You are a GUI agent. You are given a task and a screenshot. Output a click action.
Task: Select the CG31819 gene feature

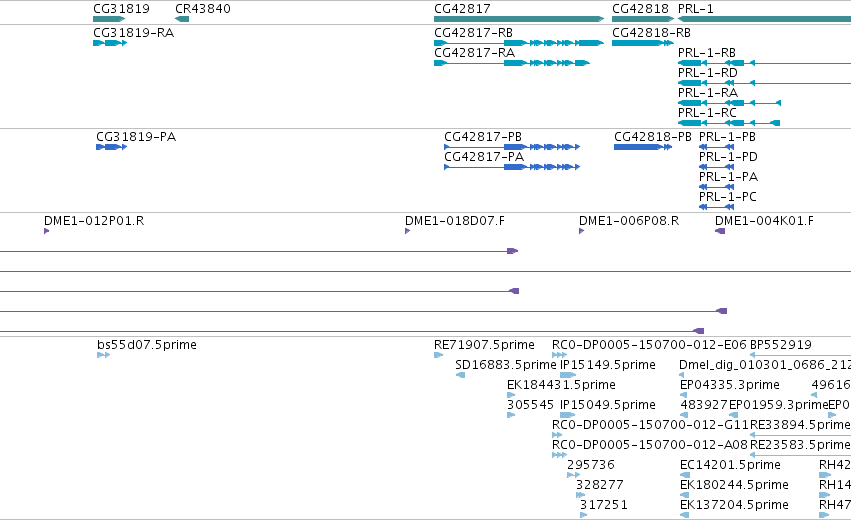pos(109,19)
